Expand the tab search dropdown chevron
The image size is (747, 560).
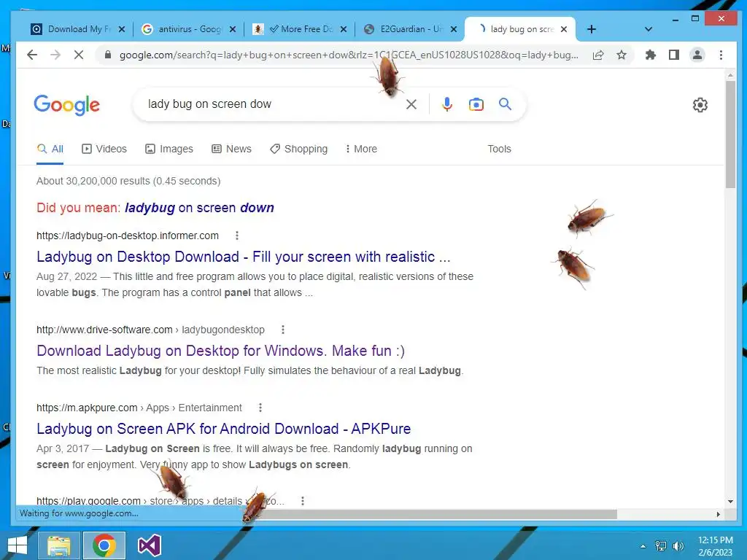pos(648,29)
